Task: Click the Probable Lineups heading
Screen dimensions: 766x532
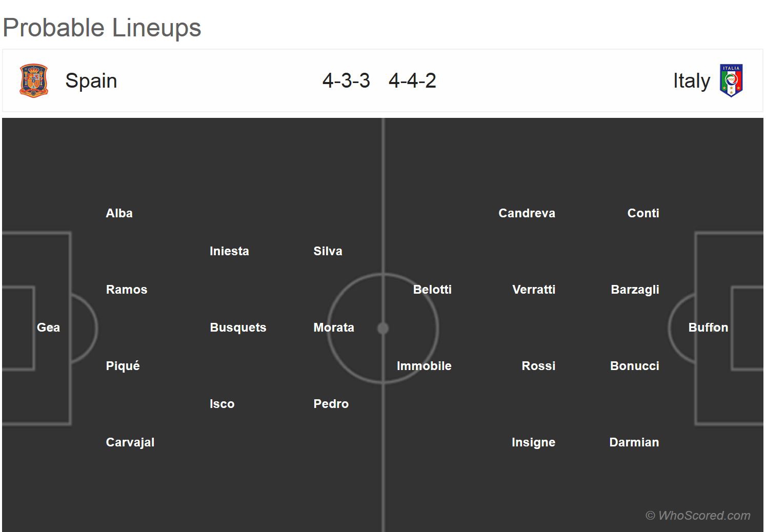Action: coord(102,28)
